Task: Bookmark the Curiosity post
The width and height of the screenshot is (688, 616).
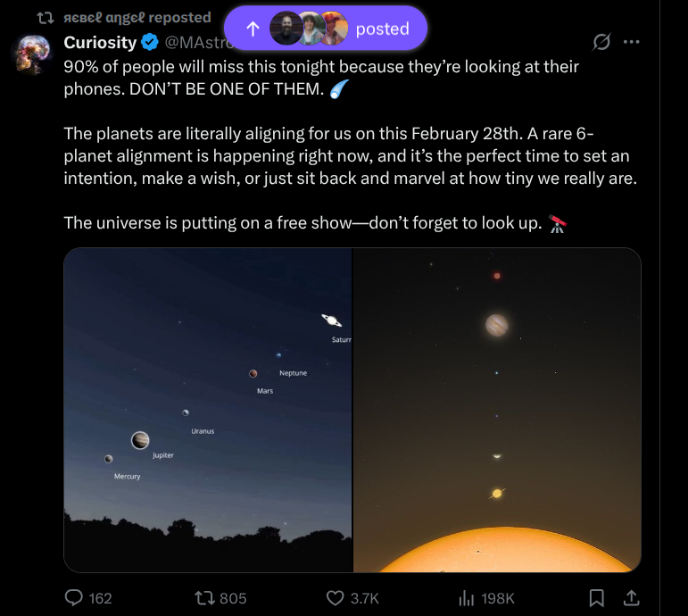Action: [597, 598]
